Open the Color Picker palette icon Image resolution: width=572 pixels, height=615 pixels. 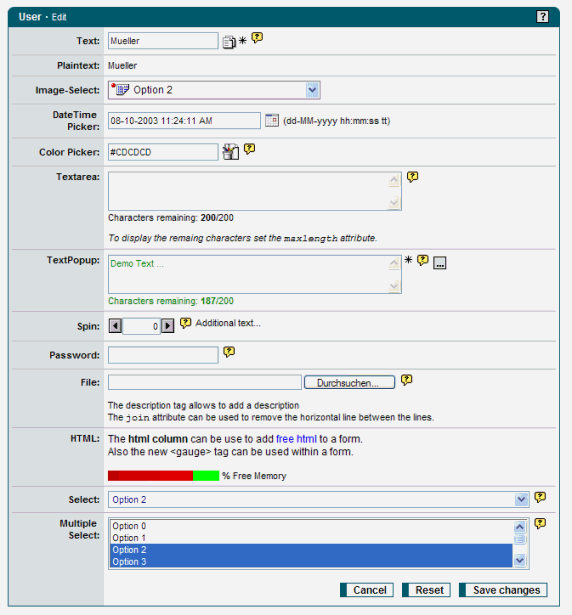point(231,152)
